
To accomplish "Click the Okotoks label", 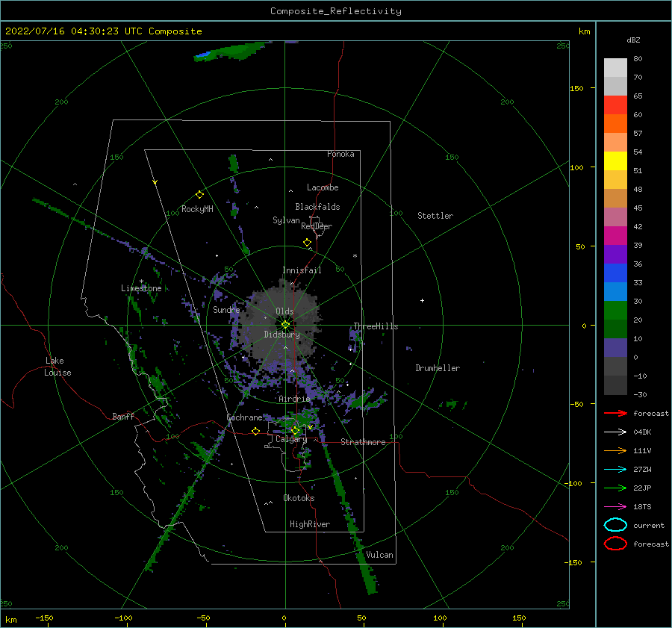I will tap(299, 497).
